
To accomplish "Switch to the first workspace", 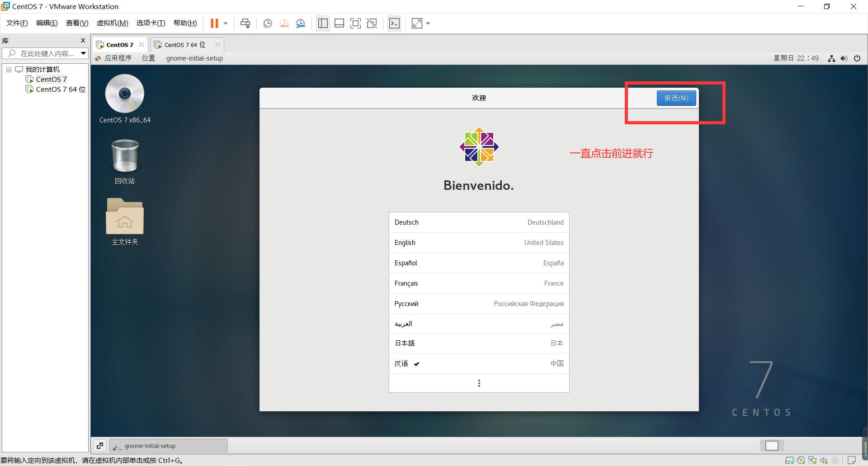I will coord(772,446).
